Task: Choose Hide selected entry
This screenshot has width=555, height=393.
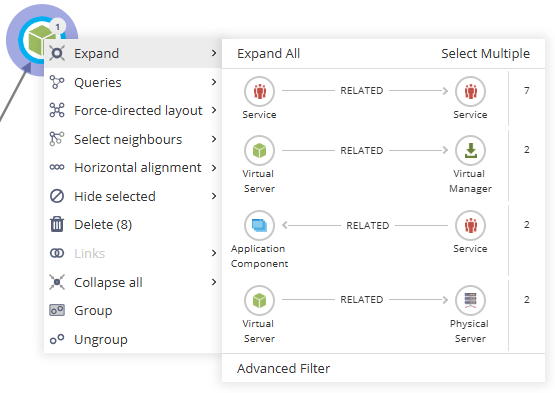Action: click(133, 196)
